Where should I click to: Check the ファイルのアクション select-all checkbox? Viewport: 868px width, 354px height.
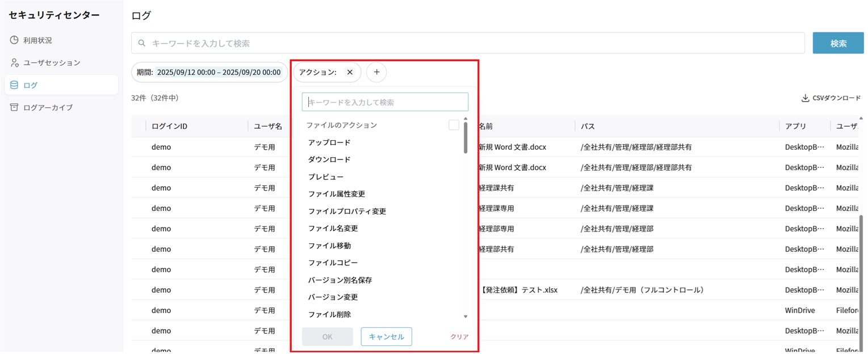(454, 125)
